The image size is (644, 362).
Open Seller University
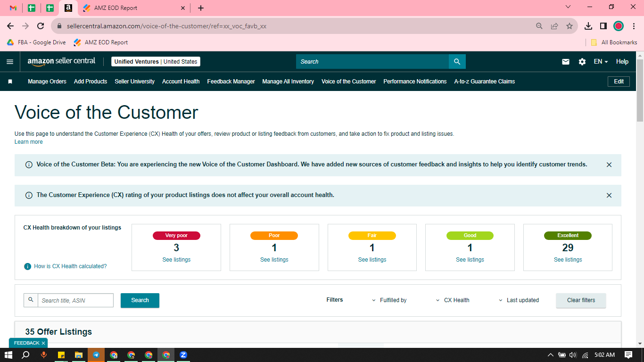tap(134, 82)
